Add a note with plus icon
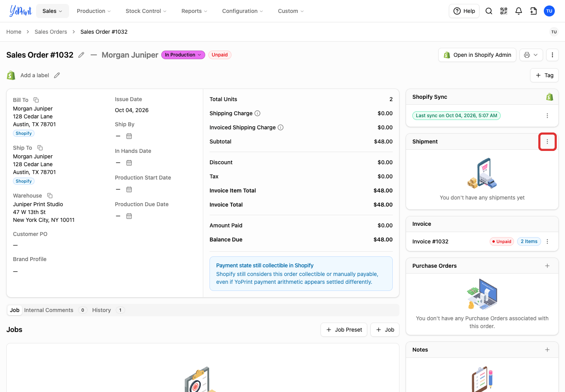 [x=547, y=350]
